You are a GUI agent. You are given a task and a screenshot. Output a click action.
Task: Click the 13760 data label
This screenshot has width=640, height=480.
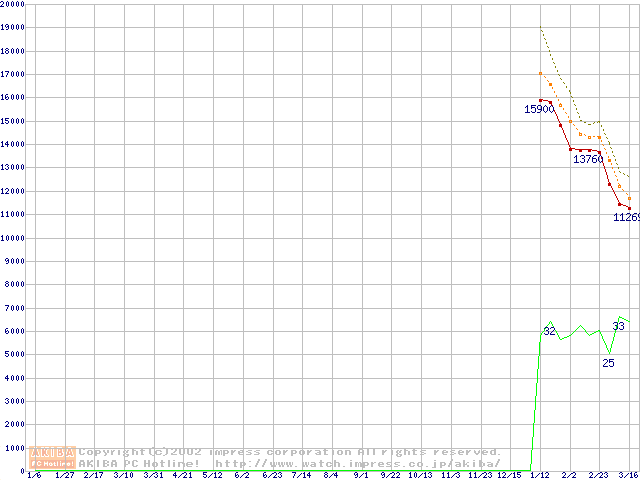coord(588,159)
